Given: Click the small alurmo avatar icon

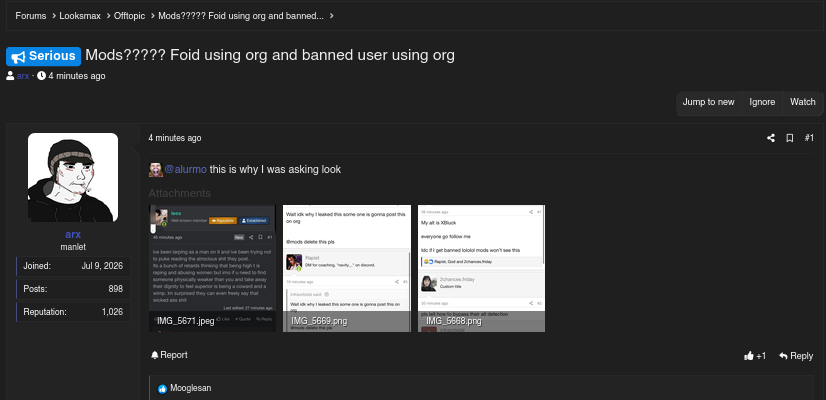Looking at the screenshot, I should 155,170.
